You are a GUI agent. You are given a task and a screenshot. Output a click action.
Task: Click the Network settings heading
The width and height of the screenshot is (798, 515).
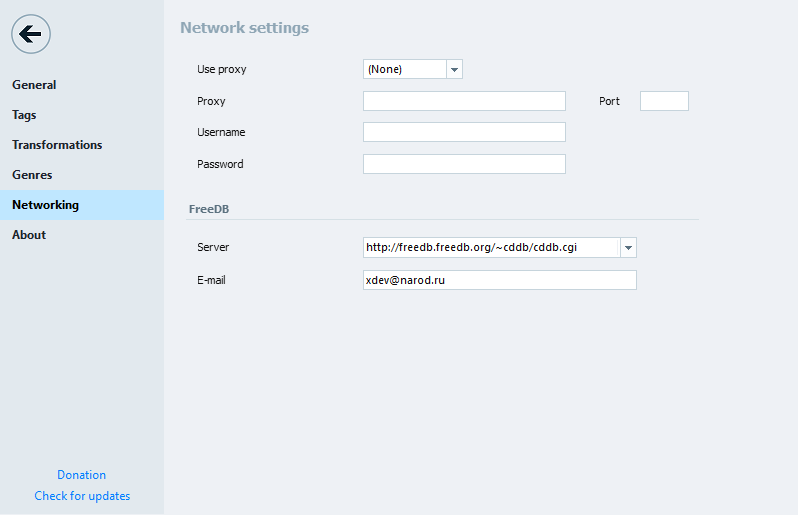coord(244,27)
